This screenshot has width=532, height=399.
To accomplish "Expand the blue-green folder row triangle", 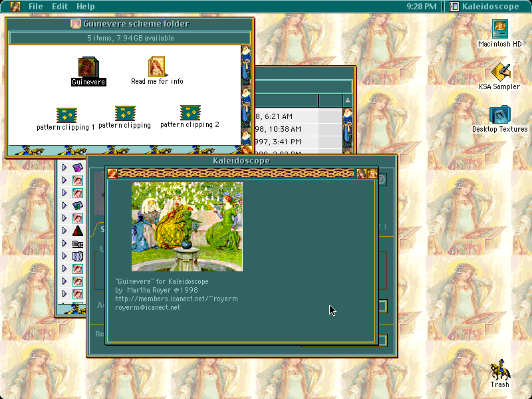I will click(x=64, y=205).
